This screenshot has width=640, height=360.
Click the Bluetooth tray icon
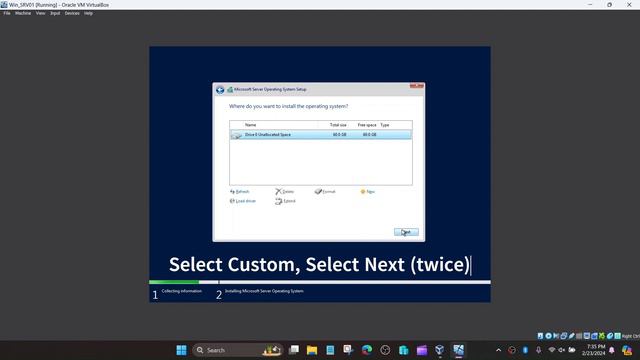(525, 350)
